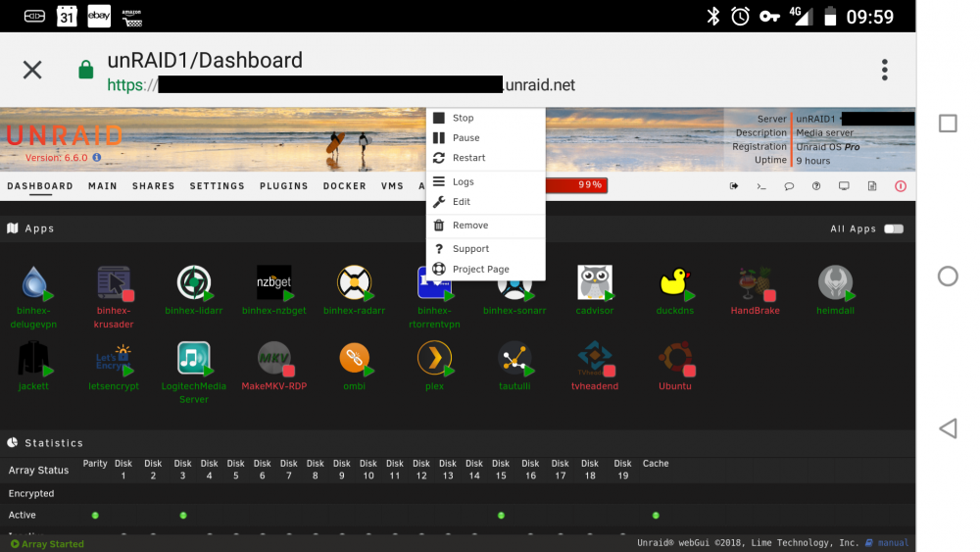The image size is (980, 552).
Task: Open the binhex-lidarr container icon
Action: [194, 282]
